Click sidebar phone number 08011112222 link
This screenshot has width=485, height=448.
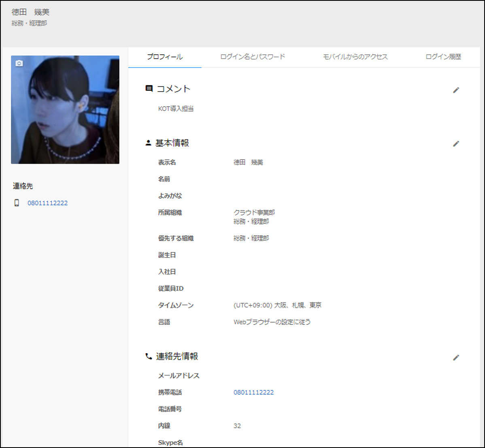[x=48, y=203]
